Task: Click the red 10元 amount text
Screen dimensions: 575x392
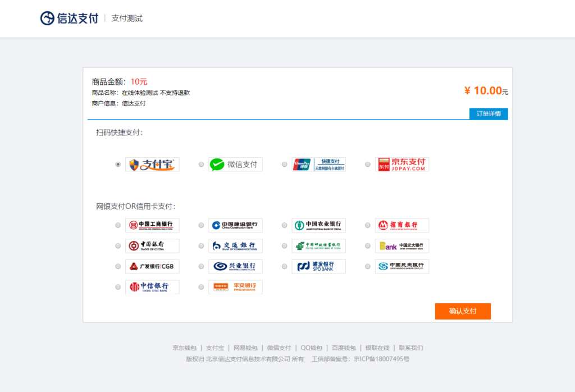Action: (139, 82)
